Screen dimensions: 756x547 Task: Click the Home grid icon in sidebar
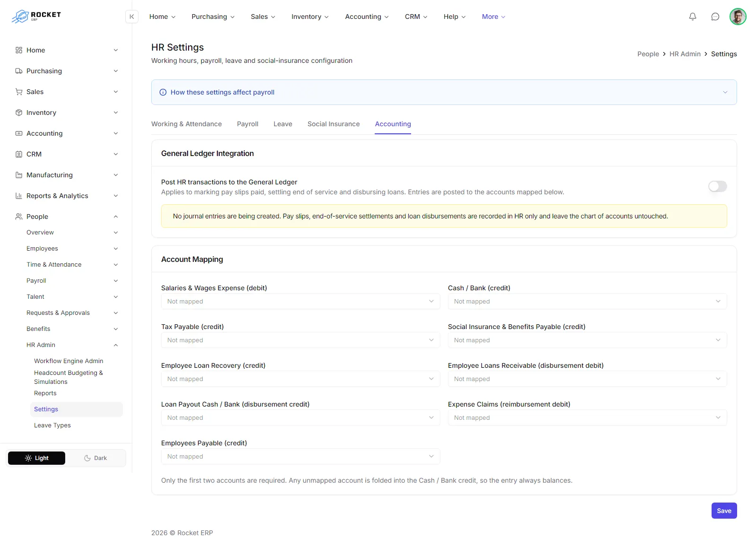pyautogui.click(x=19, y=50)
